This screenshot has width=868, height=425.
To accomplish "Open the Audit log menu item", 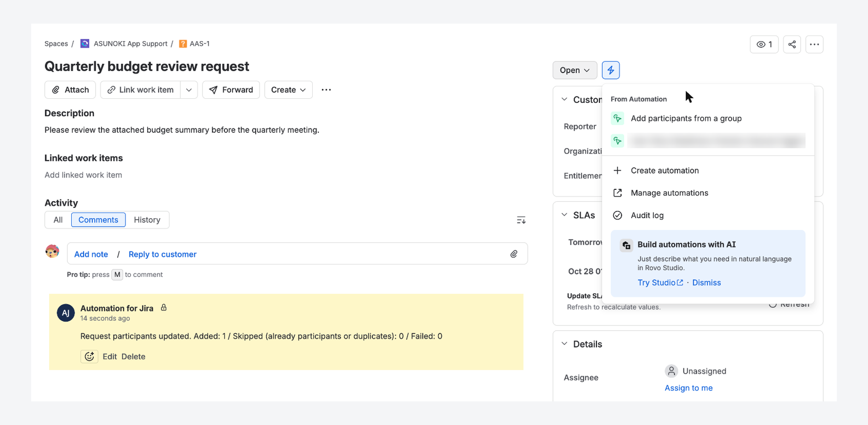I will tap(708, 215).
